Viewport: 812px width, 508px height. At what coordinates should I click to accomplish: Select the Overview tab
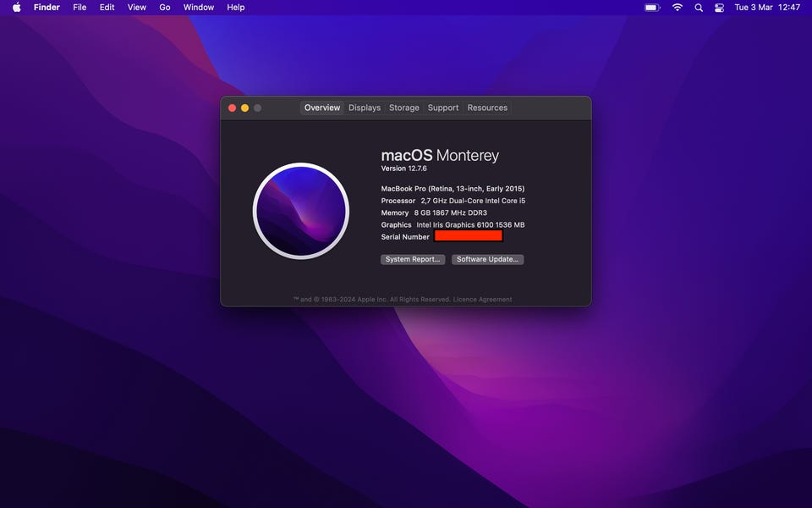(322, 108)
